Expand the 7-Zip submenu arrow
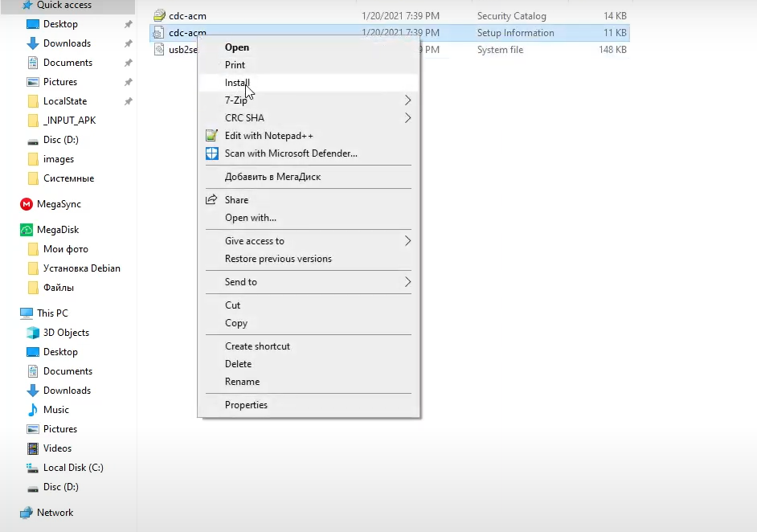Screen dimensions: 757x532 pos(407,100)
